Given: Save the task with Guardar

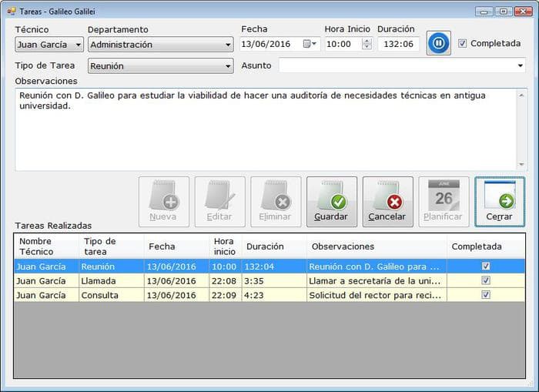Looking at the screenshot, I should (x=332, y=202).
